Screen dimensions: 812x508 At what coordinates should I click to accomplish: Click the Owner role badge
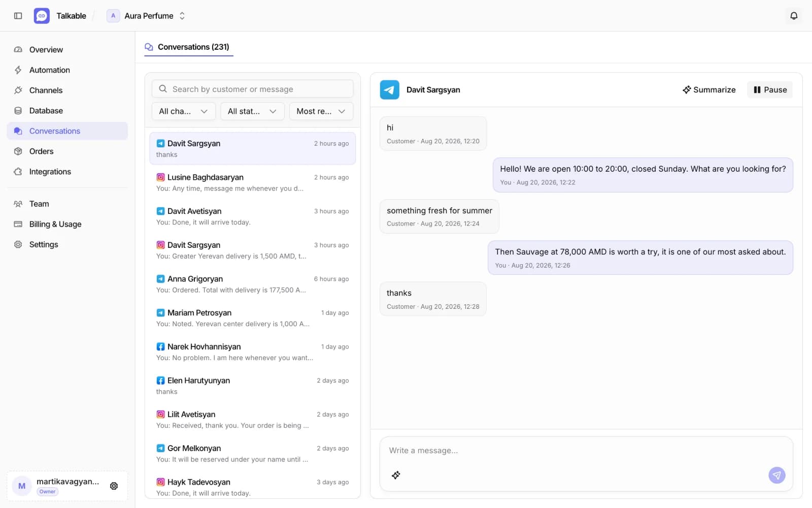pos(48,492)
